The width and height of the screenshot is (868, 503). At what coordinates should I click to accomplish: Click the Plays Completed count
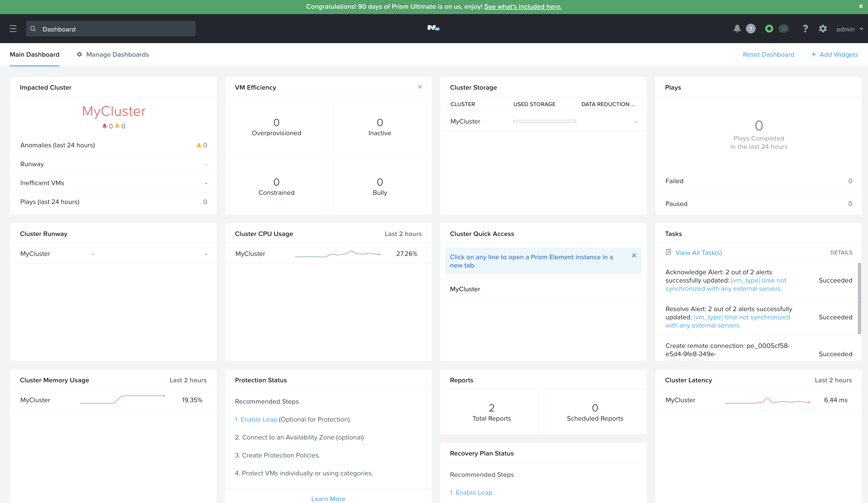[759, 126]
